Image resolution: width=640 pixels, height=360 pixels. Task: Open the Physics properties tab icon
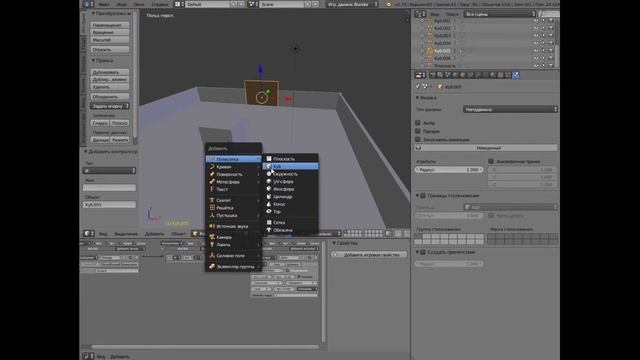[516, 75]
